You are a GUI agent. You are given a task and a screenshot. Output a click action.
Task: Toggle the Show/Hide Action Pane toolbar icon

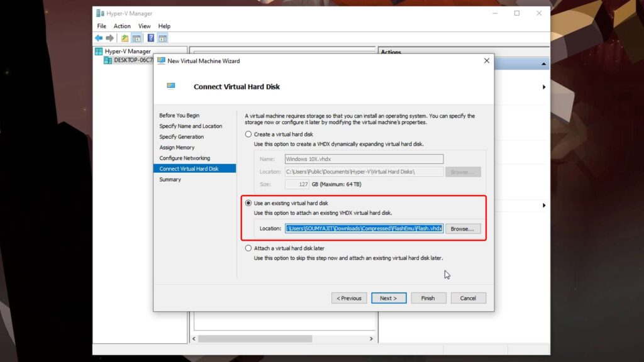tap(163, 38)
